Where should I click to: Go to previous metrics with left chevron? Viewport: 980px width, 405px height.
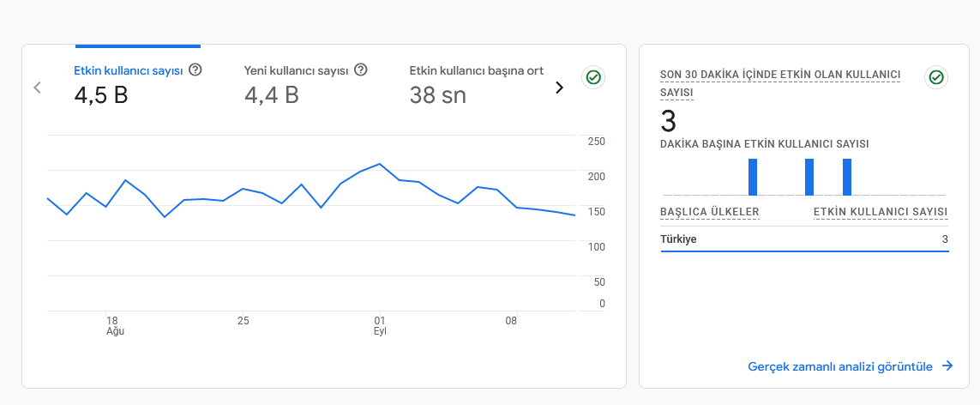tap(37, 88)
